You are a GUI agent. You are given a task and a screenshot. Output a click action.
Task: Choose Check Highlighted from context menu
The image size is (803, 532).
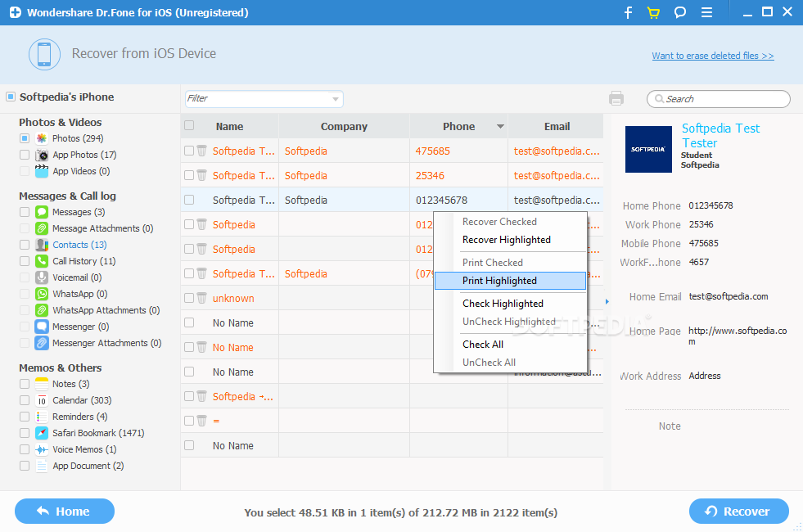(x=510, y=304)
